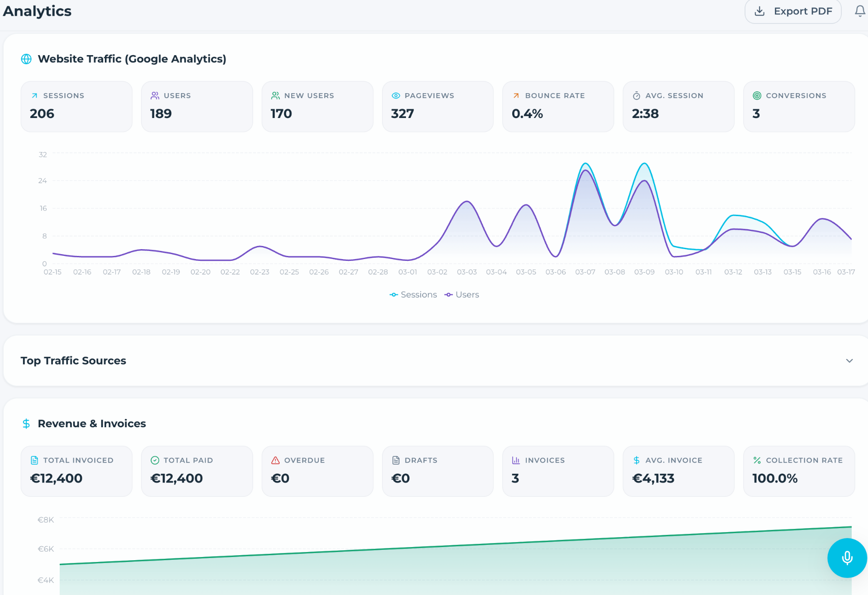The height and width of the screenshot is (595, 868).
Task: Click the Analytics page title
Action: [x=37, y=11]
